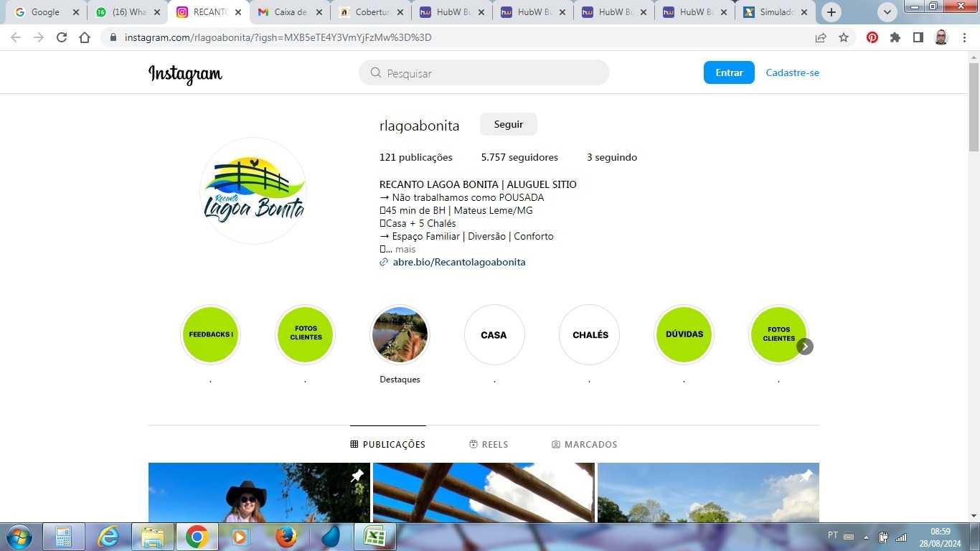This screenshot has width=980, height=551.
Task: Open Chrome's three-dot menu
Action: pyautogui.click(x=964, y=37)
